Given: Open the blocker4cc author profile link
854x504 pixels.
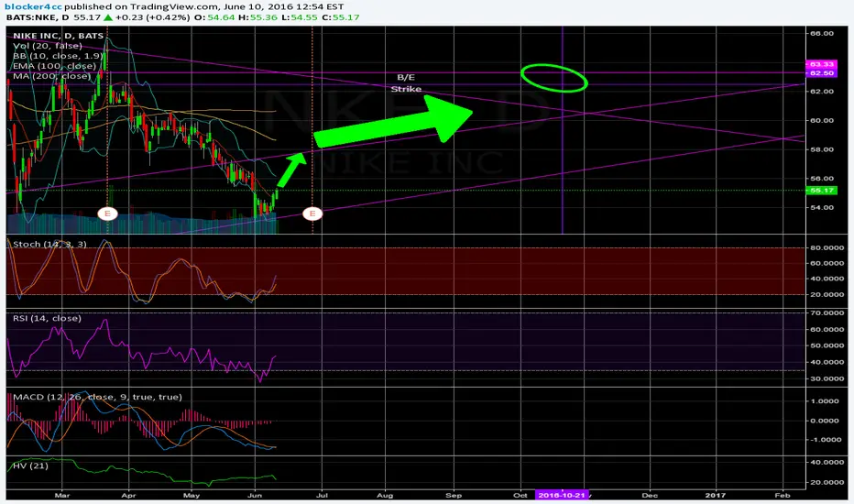Looking at the screenshot, I should tap(33, 6).
